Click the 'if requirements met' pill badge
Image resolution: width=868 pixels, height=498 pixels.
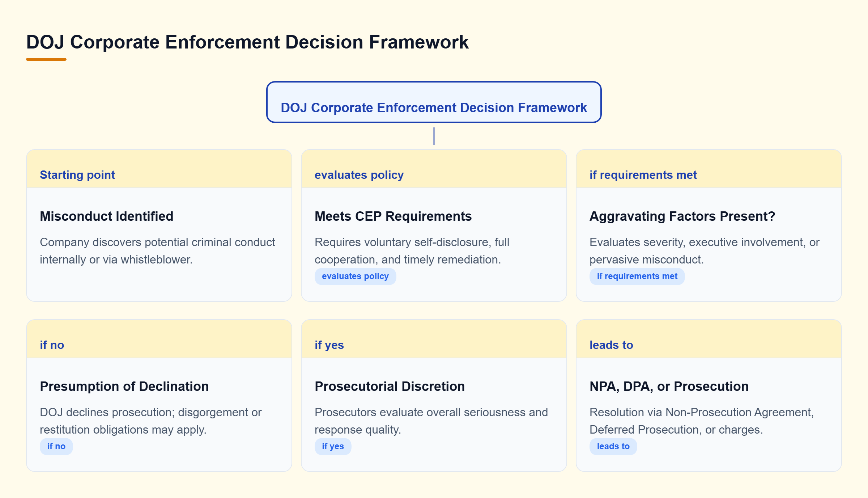[x=637, y=276]
